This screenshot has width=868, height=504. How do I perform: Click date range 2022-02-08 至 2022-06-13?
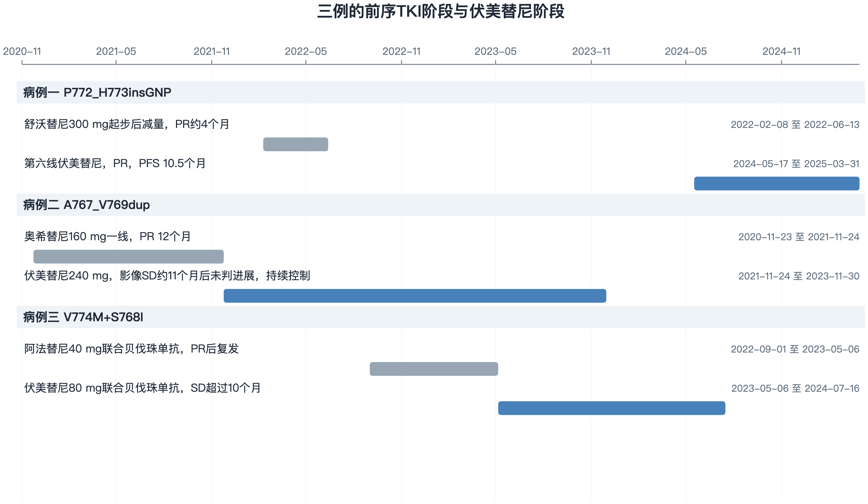[795, 125]
